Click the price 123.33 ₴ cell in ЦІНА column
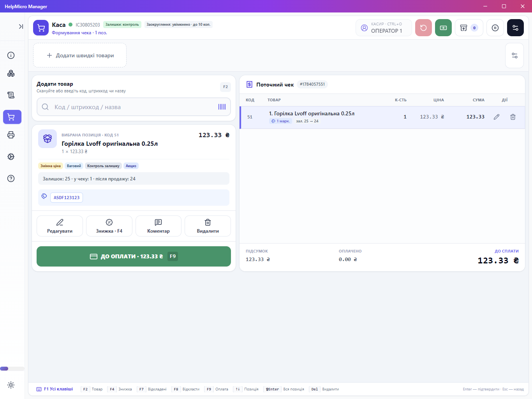The width and height of the screenshot is (532, 399). pos(432,117)
